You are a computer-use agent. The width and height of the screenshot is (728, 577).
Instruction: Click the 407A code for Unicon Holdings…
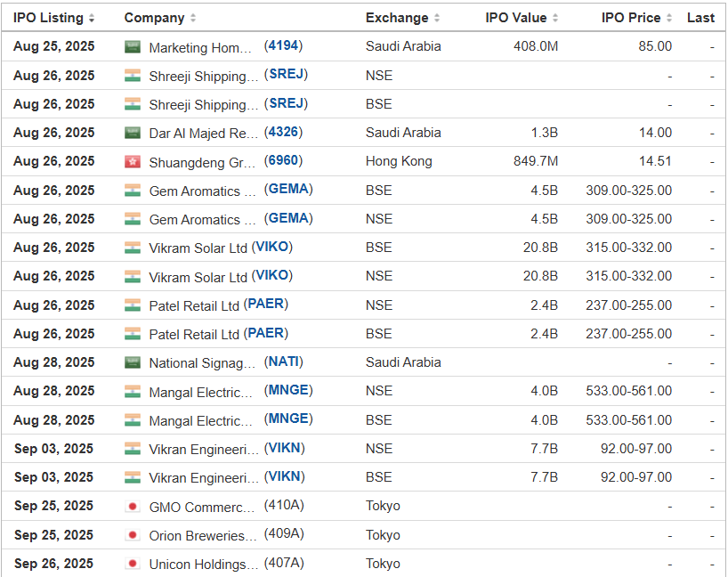click(284, 563)
